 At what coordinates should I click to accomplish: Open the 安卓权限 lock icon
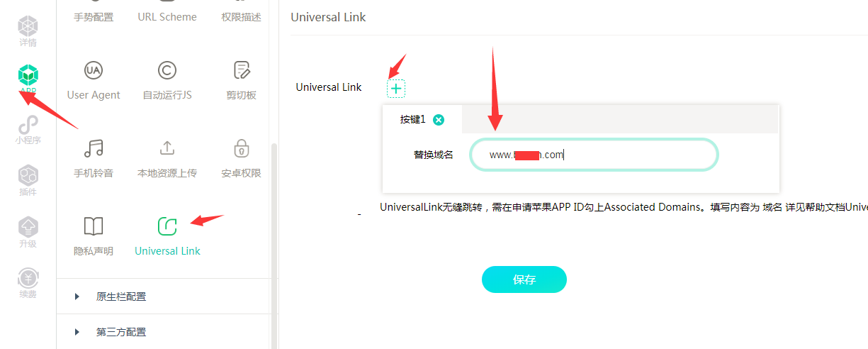242,148
